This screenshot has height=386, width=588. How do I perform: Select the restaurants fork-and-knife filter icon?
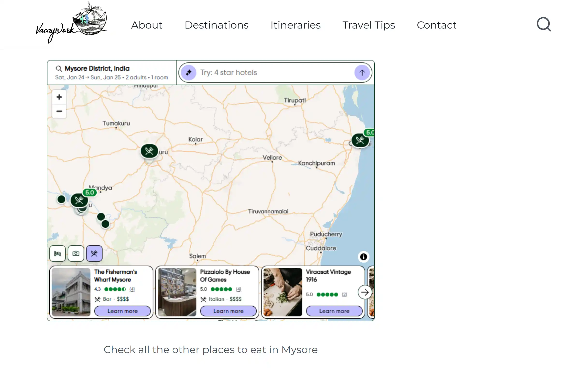94,253
